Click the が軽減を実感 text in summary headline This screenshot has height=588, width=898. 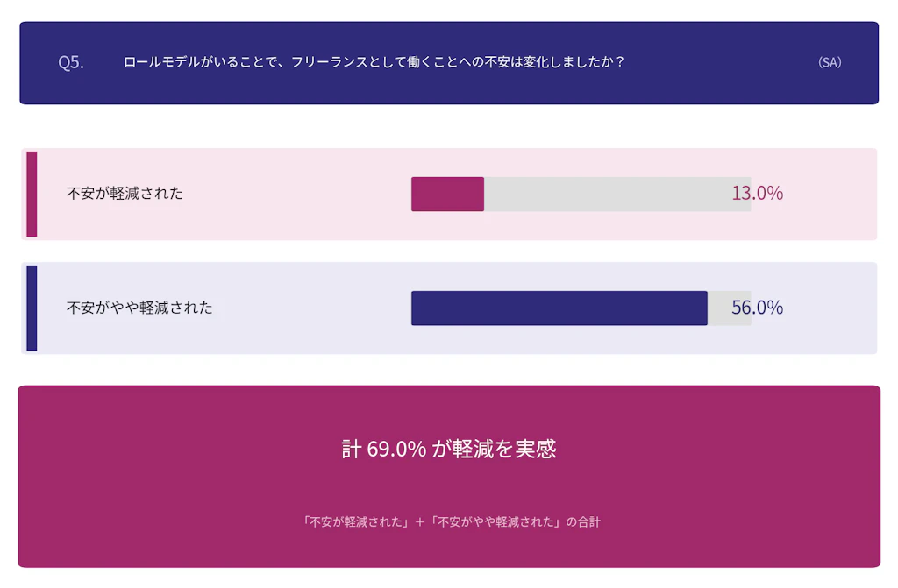[495, 449]
